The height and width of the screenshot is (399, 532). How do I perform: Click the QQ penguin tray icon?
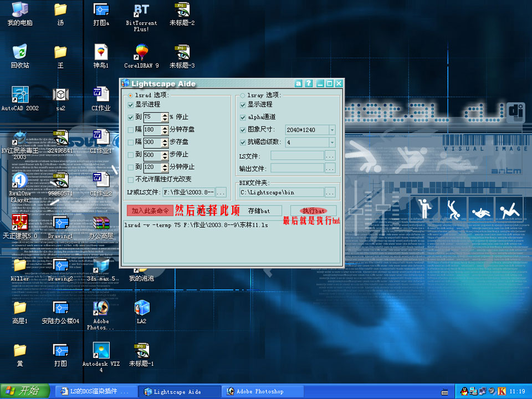(x=464, y=391)
